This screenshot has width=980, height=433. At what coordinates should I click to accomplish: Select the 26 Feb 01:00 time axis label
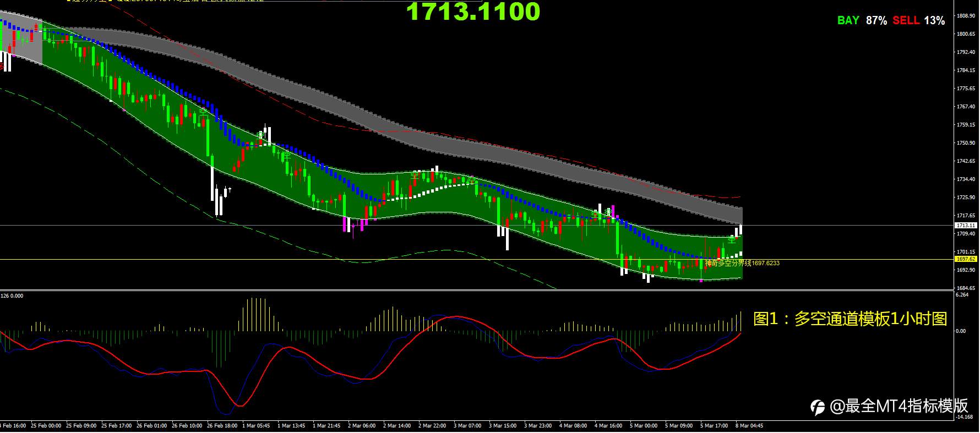pyautogui.click(x=152, y=426)
